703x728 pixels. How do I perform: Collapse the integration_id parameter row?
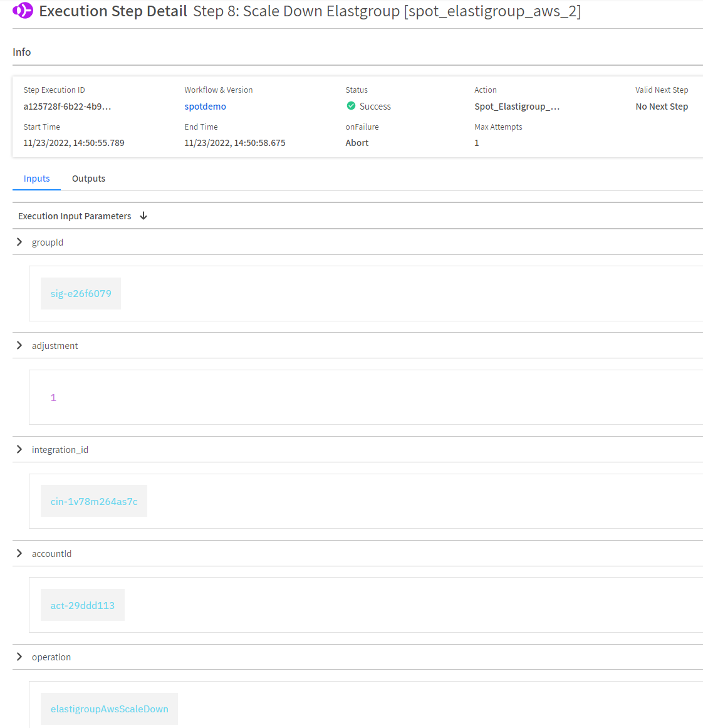(19, 449)
